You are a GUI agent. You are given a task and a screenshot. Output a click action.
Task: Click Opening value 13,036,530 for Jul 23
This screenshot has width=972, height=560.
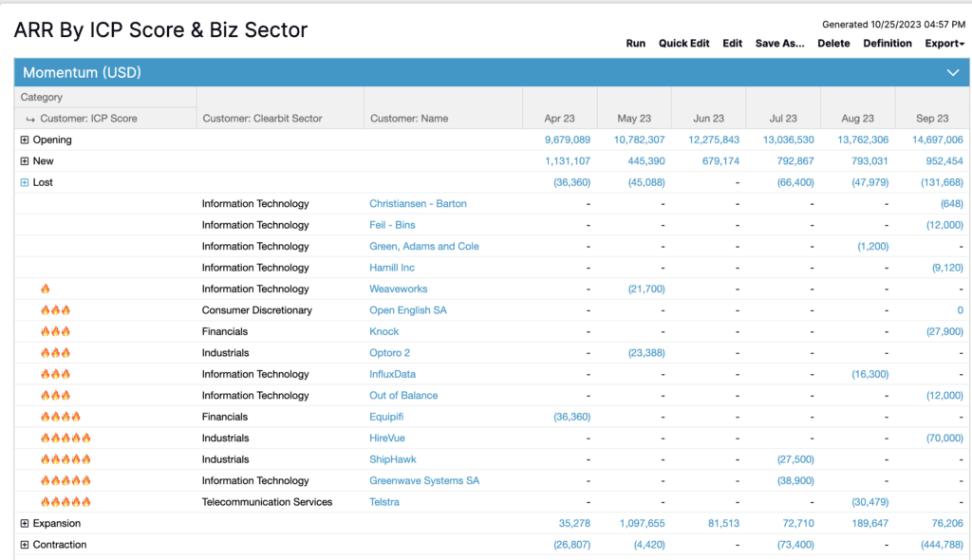coord(789,140)
